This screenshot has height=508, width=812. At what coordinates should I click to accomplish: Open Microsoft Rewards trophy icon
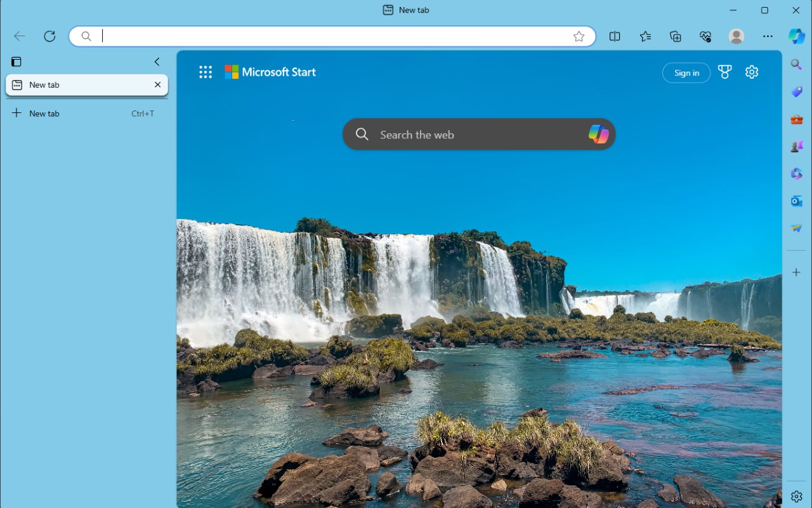[x=725, y=72]
